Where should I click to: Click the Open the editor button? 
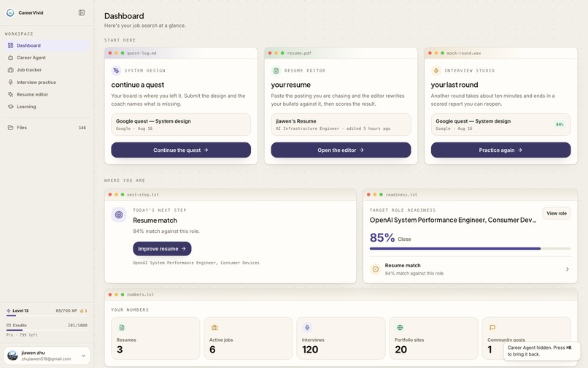click(x=341, y=150)
